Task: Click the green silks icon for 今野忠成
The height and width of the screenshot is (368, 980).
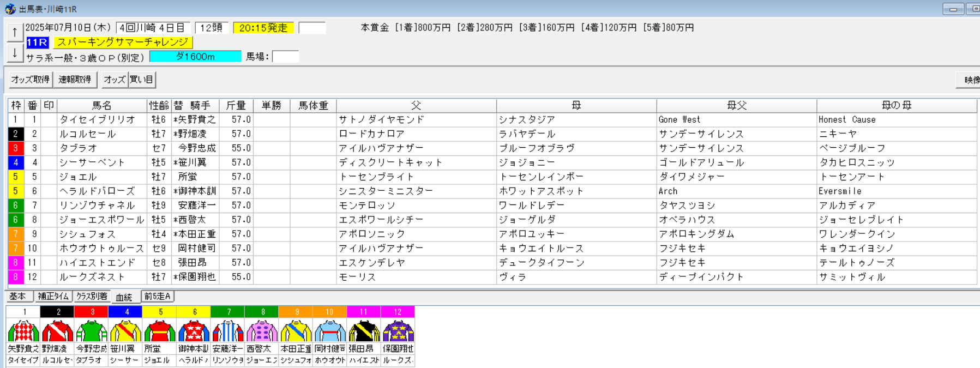Action: tap(92, 331)
